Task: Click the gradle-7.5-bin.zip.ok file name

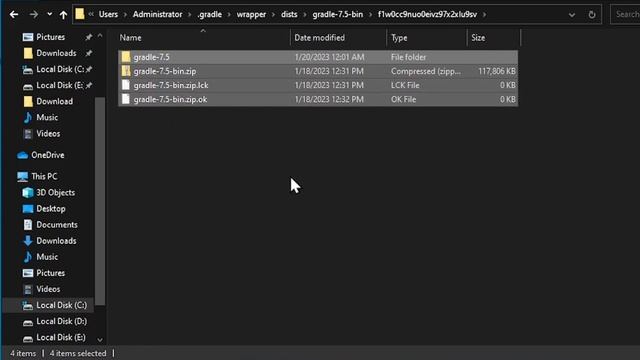Action: click(x=170, y=99)
